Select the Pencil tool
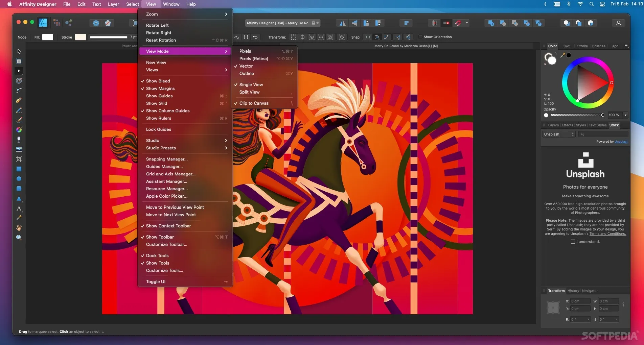The width and height of the screenshot is (644, 345). click(19, 110)
